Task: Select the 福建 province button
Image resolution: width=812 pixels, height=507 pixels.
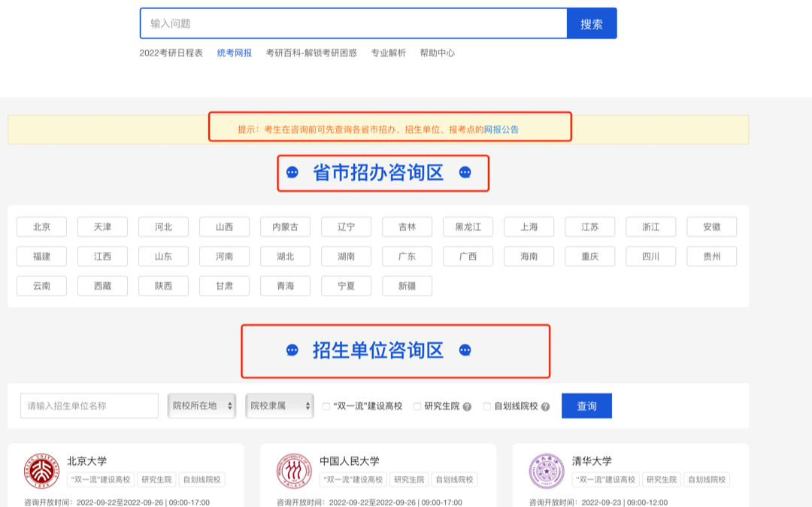Action: tap(41, 257)
